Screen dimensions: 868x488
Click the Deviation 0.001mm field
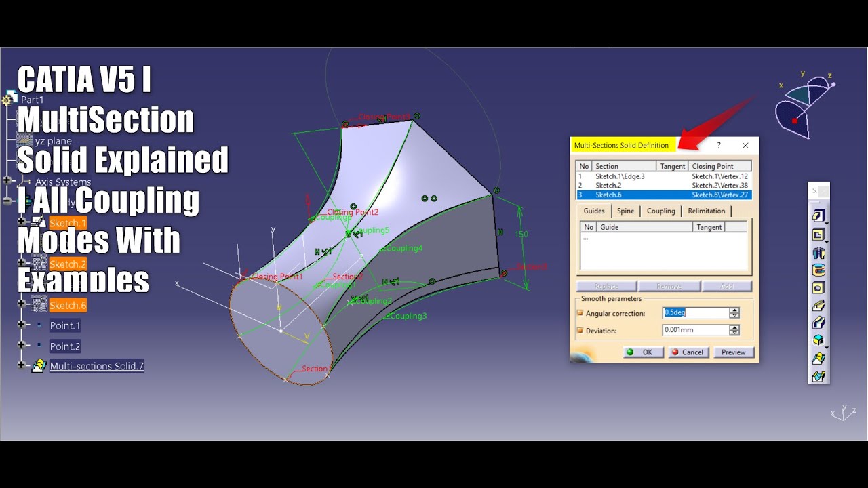696,331
